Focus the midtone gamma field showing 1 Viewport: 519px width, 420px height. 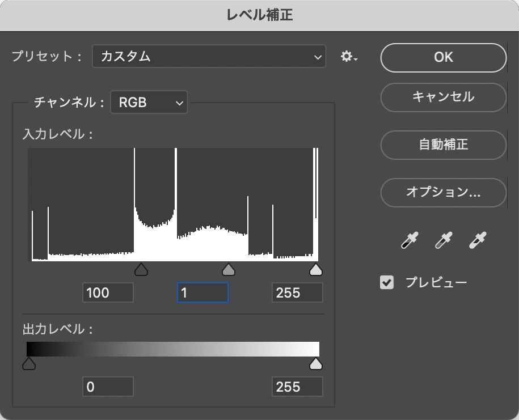click(x=202, y=293)
